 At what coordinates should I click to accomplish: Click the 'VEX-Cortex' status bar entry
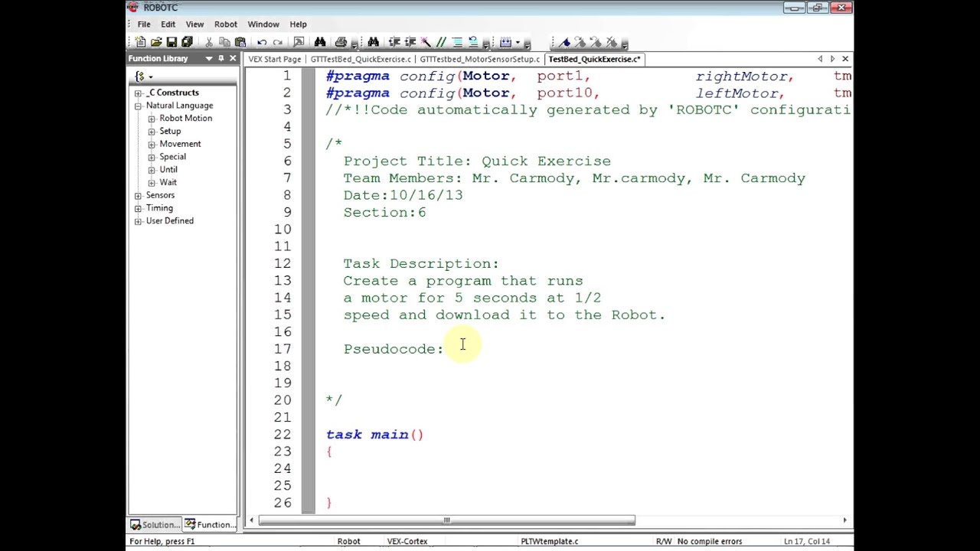[x=407, y=542]
